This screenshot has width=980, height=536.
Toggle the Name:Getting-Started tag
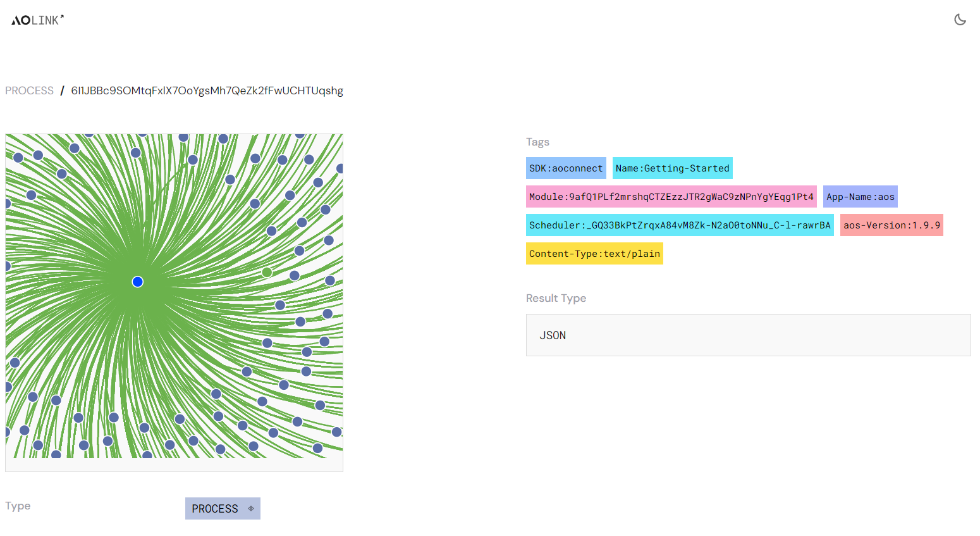coord(672,168)
